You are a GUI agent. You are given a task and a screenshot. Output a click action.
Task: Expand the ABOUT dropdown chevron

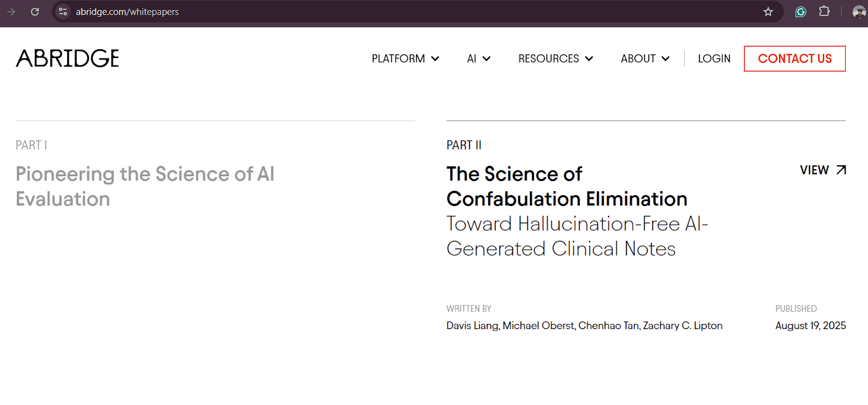[x=666, y=59]
